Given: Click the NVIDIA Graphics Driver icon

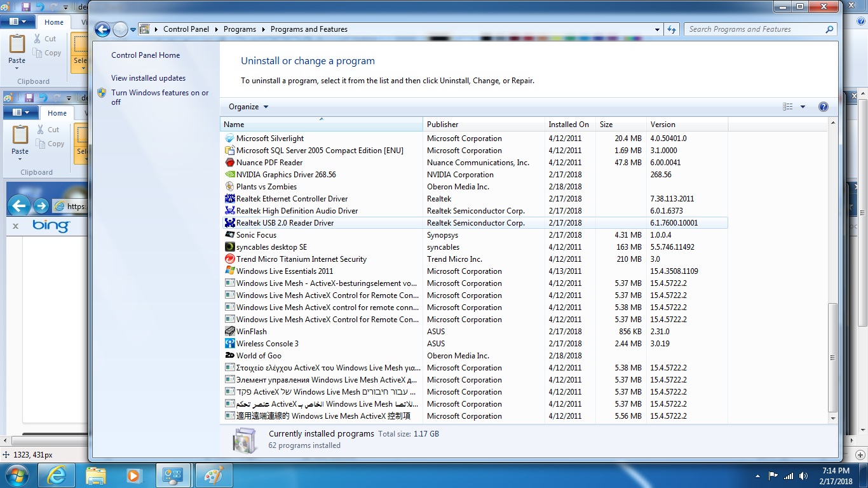Looking at the screenshot, I should pyautogui.click(x=230, y=175).
